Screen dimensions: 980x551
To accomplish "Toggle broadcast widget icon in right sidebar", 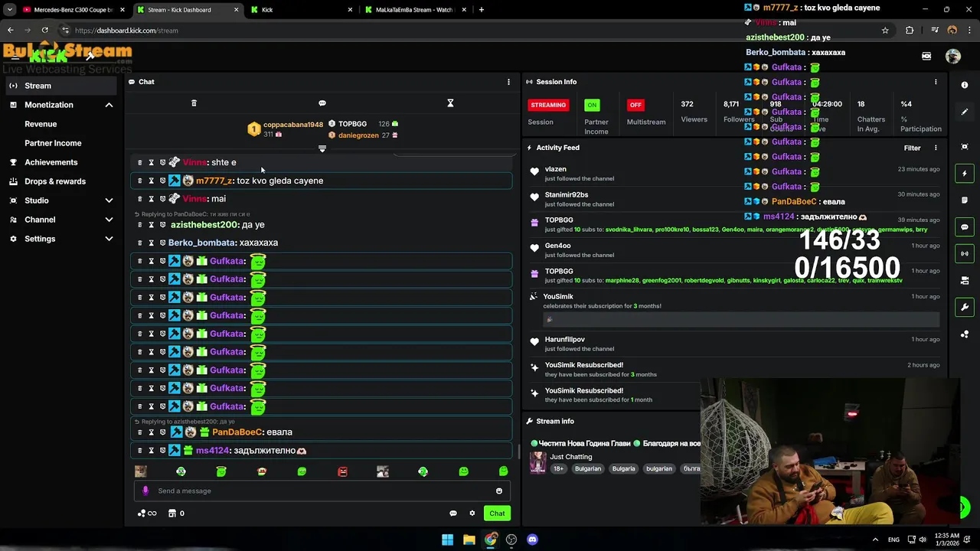I will tap(965, 253).
